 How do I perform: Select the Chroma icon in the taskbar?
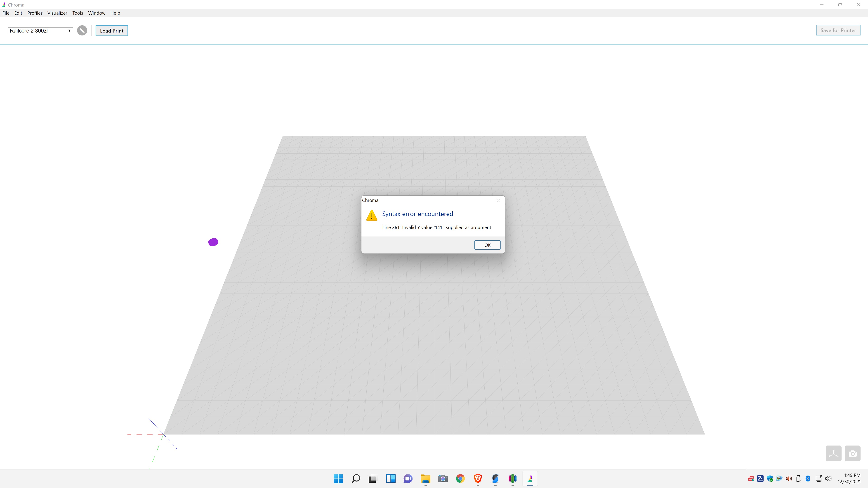click(530, 479)
